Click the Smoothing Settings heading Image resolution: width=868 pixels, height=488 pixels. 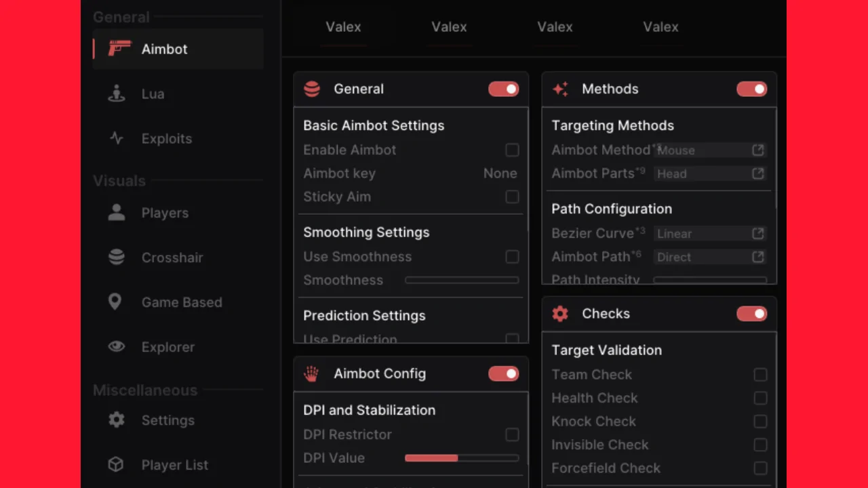point(366,232)
